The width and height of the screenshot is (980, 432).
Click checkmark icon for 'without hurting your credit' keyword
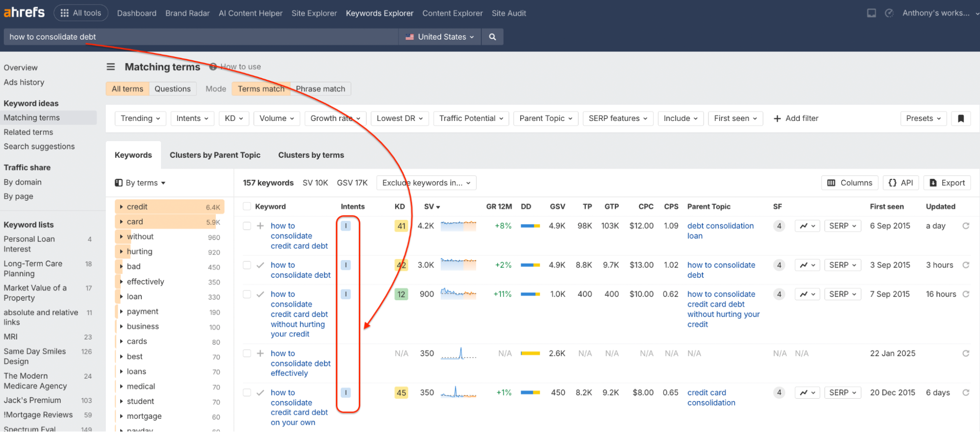pyautogui.click(x=260, y=294)
